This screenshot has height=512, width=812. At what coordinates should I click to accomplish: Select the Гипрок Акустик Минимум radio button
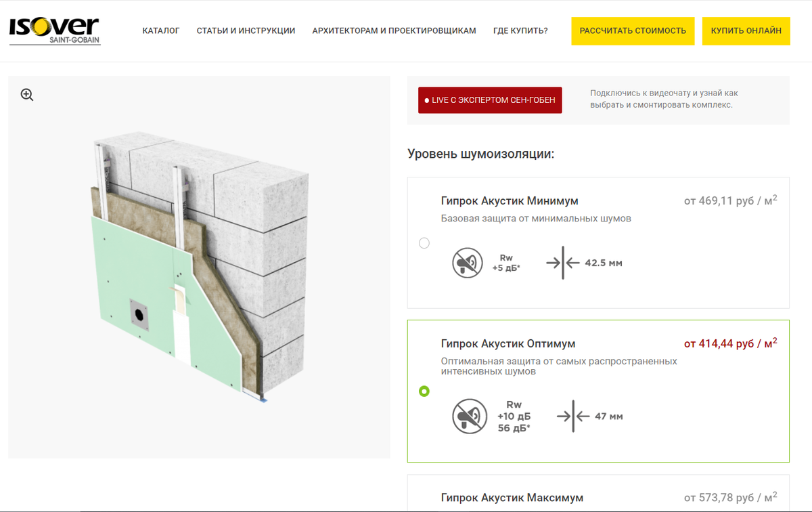424,243
